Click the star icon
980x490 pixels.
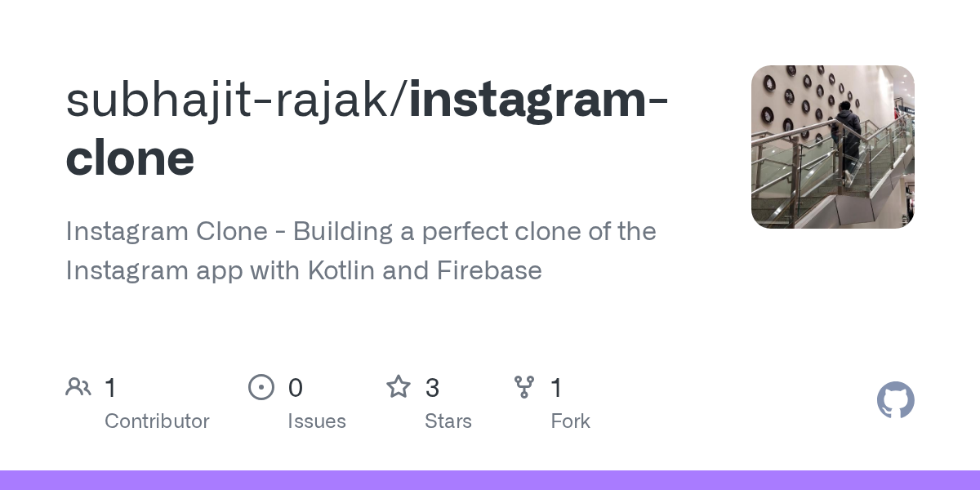399,387
